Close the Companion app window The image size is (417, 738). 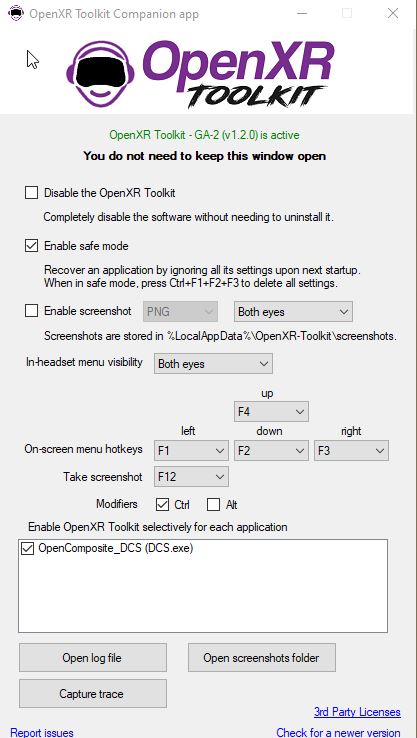(x=393, y=13)
